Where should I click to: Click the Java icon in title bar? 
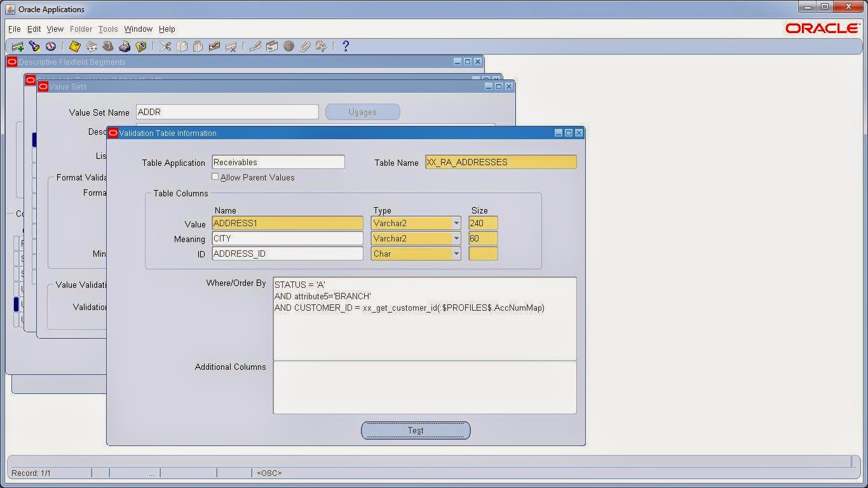10,9
